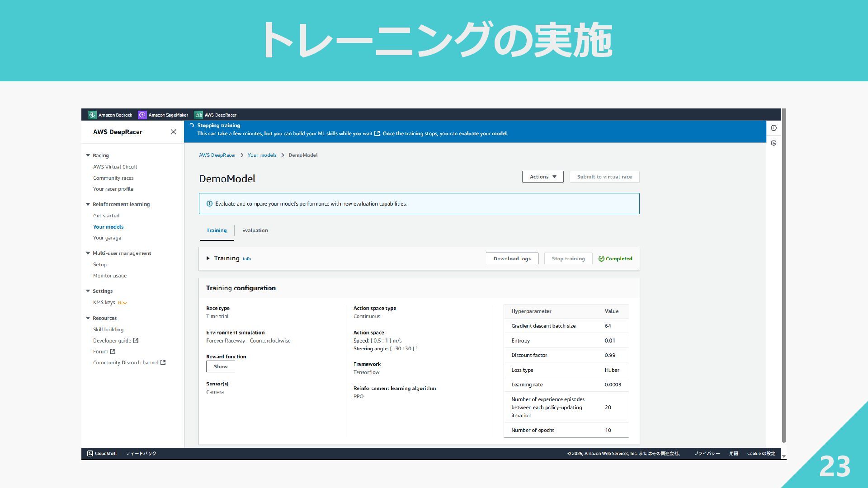Viewport: 868px width, 488px height.
Task: Open the info panel icon at top right
Action: click(x=774, y=128)
